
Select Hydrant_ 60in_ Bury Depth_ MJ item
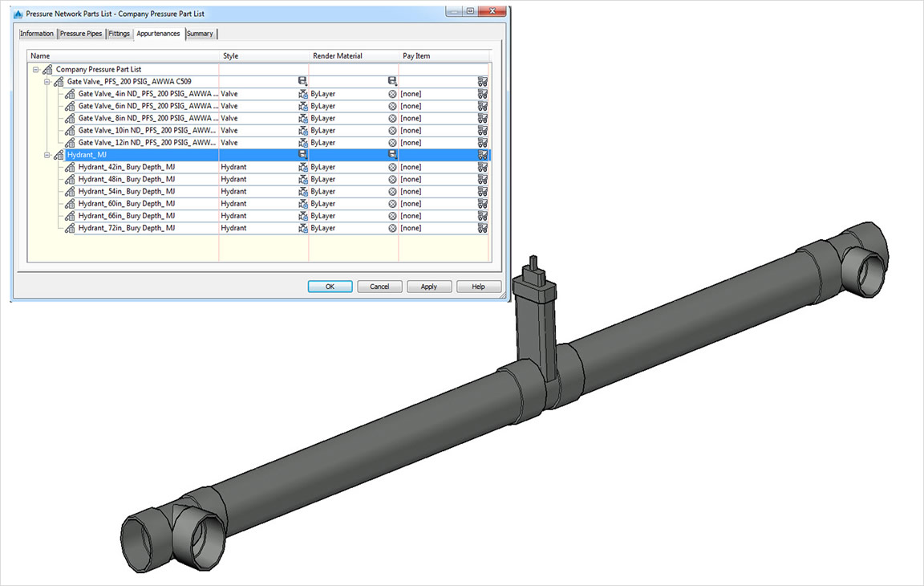tap(127, 204)
